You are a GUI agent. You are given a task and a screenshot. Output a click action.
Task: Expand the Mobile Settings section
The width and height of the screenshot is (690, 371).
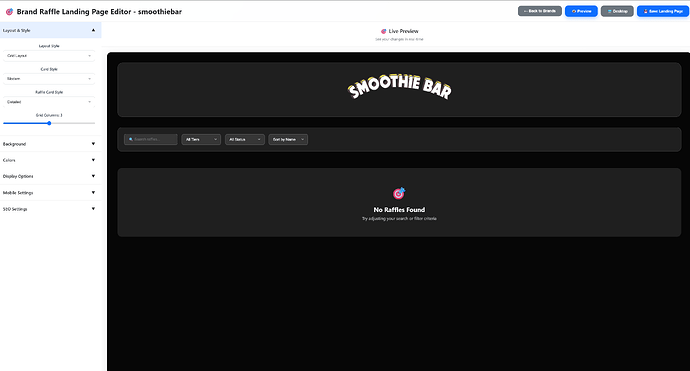(51, 193)
